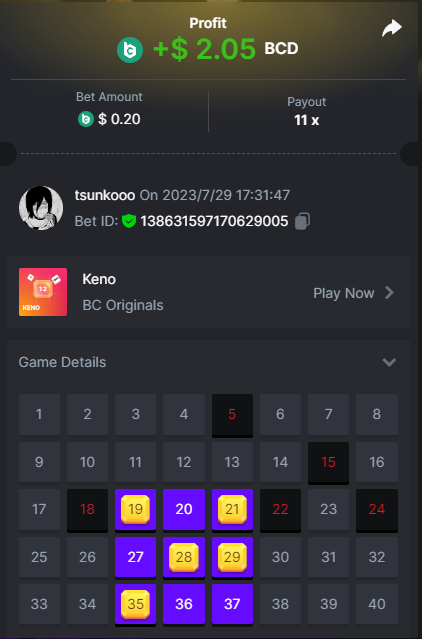Copy the Bet ID with the copy icon
The image size is (422, 639).
point(302,221)
